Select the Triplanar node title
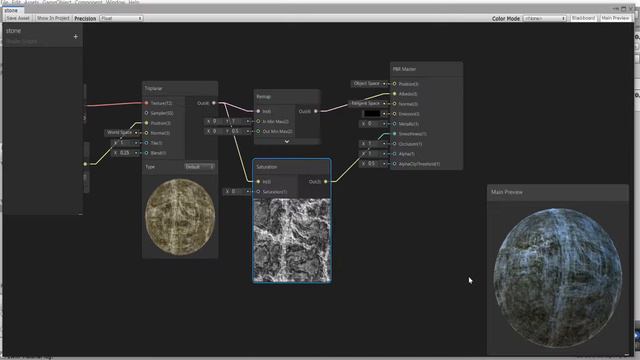Image resolution: width=640 pixels, height=360 pixels. point(154,88)
